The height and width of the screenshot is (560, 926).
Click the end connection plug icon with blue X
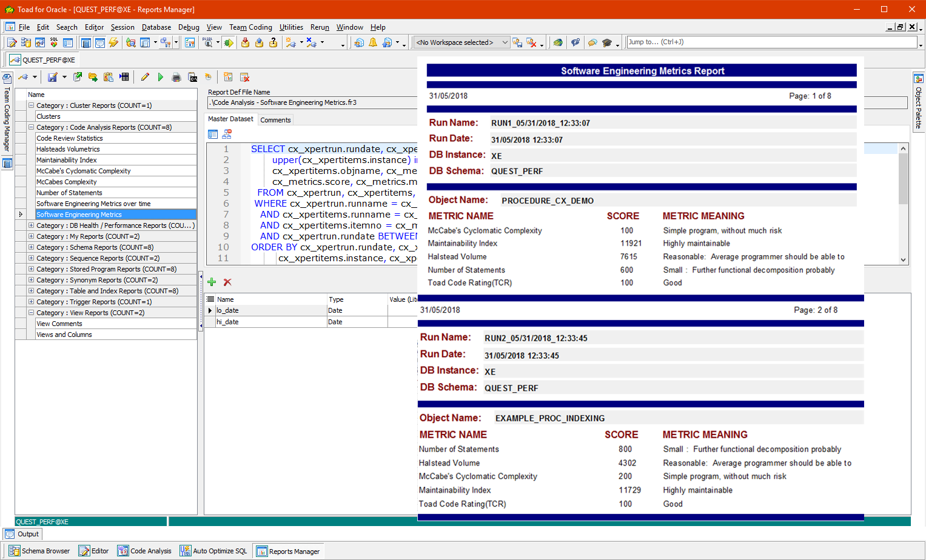tap(312, 42)
